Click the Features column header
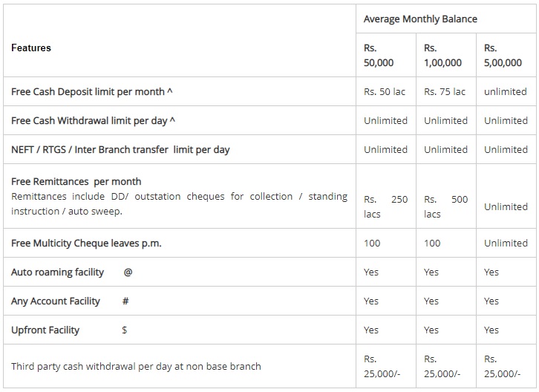The width and height of the screenshot is (539, 392). point(31,48)
